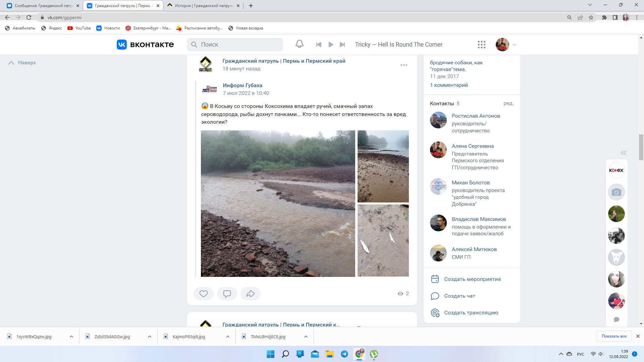
Task: Open Информ Губаха source post link
Action: pyautogui.click(x=243, y=85)
